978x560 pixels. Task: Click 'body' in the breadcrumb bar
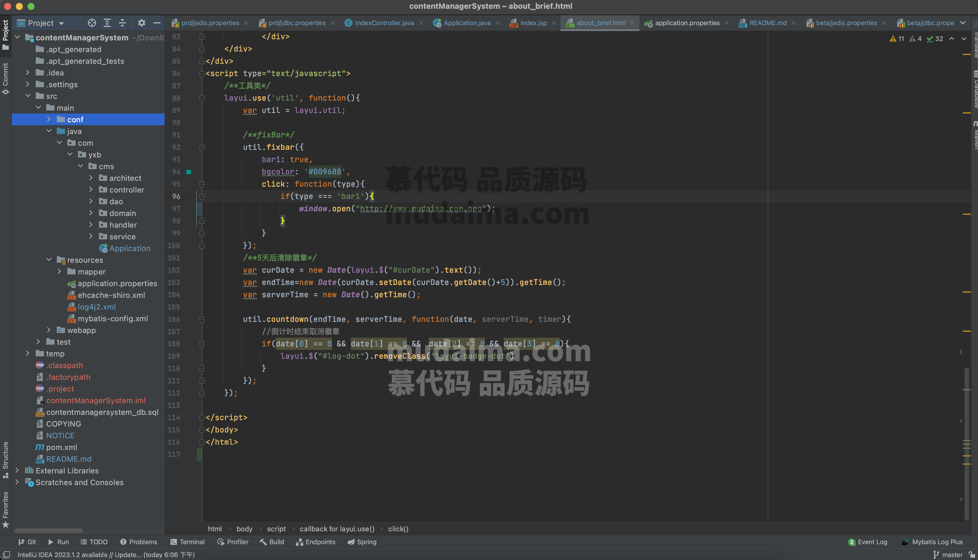tap(245, 529)
